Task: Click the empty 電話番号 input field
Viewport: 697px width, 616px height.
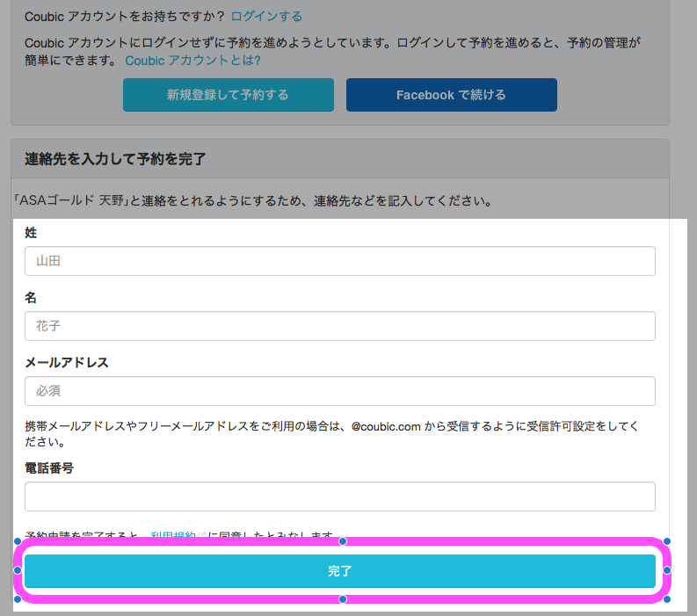Action: tap(340, 496)
